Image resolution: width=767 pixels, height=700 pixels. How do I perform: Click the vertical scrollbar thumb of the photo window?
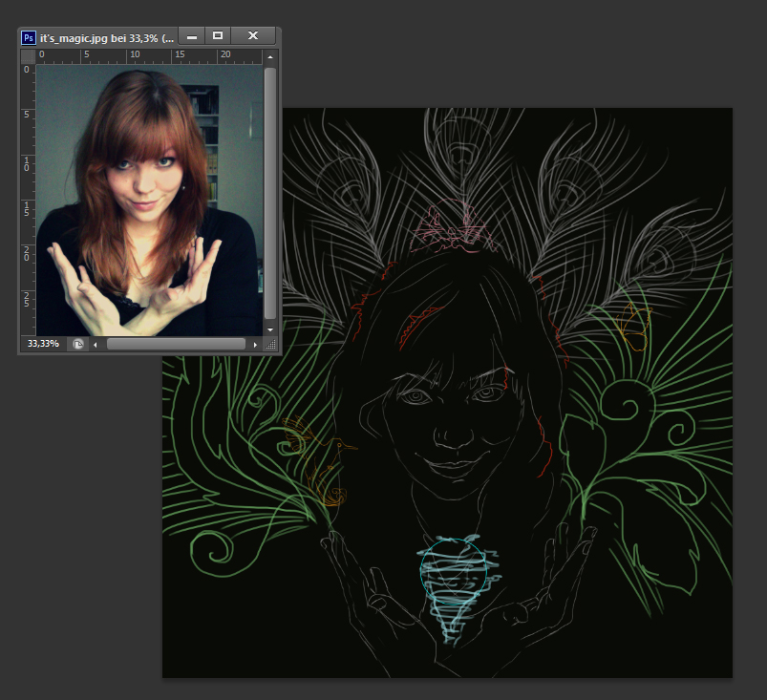pos(270,191)
